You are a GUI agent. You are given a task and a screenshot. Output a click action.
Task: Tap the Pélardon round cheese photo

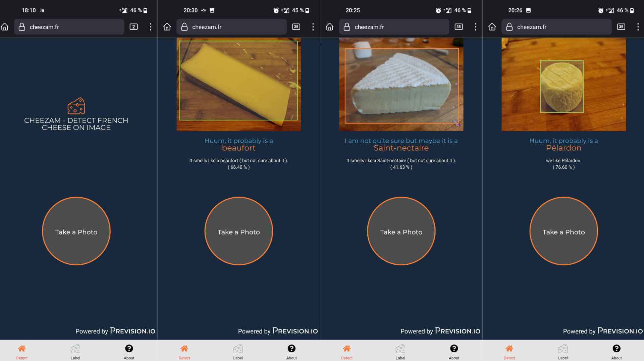pos(564,84)
